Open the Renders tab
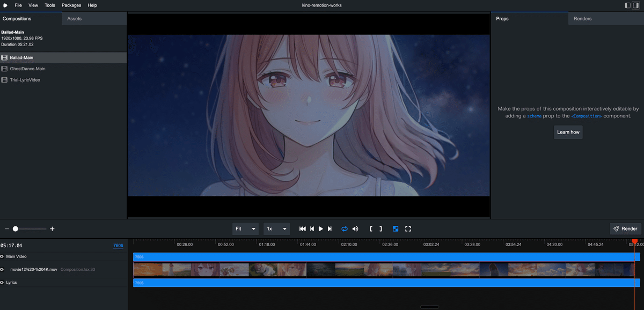Image resolution: width=644 pixels, height=310 pixels. pyautogui.click(x=583, y=18)
